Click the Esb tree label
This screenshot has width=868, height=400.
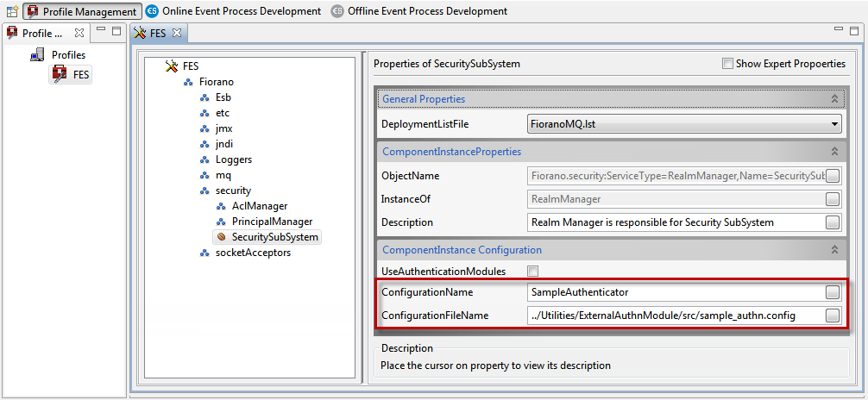[223, 98]
